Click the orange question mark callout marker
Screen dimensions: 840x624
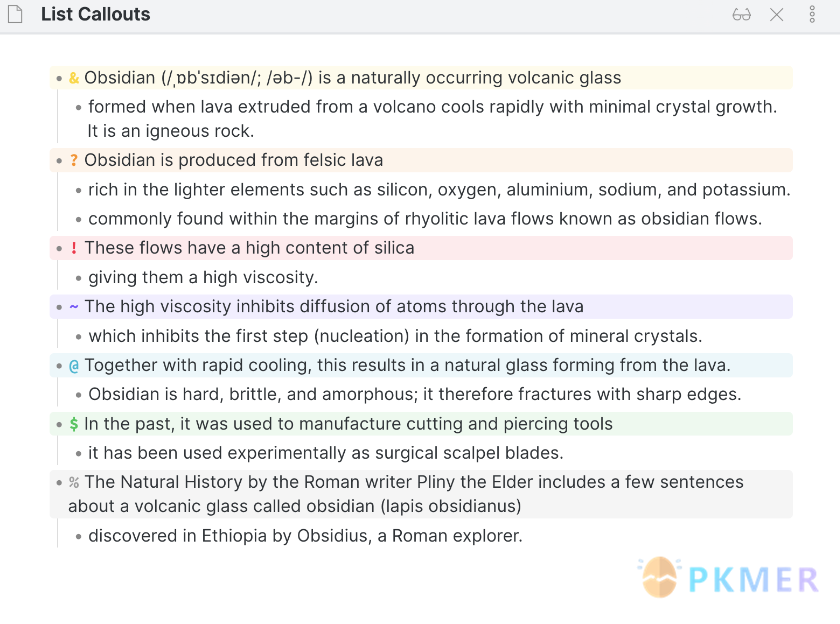tap(74, 160)
